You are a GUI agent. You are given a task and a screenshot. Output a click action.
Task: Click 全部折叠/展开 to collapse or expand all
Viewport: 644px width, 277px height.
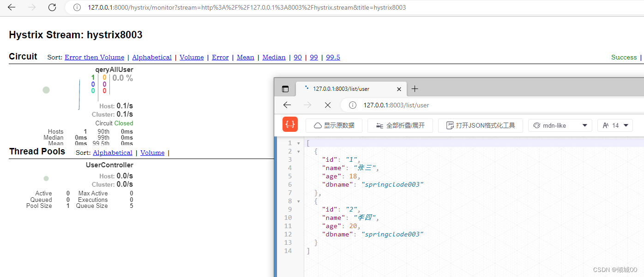[400, 125]
